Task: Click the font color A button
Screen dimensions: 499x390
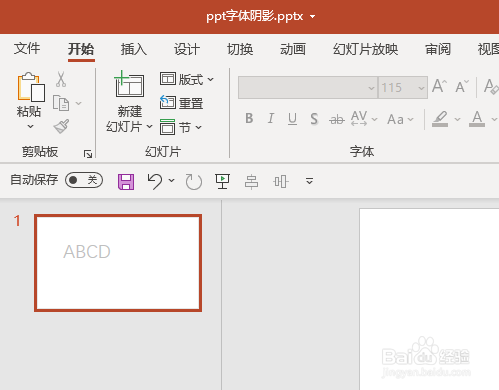Action: click(477, 119)
